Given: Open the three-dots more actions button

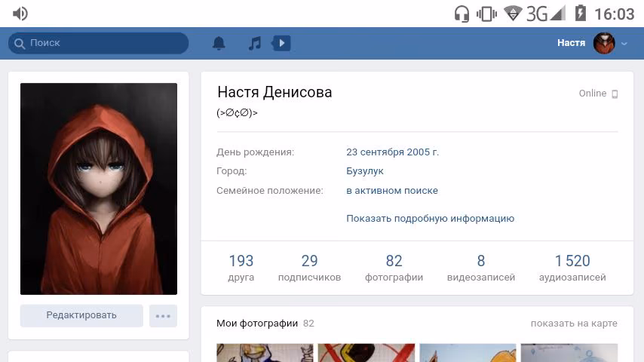Looking at the screenshot, I should (163, 315).
